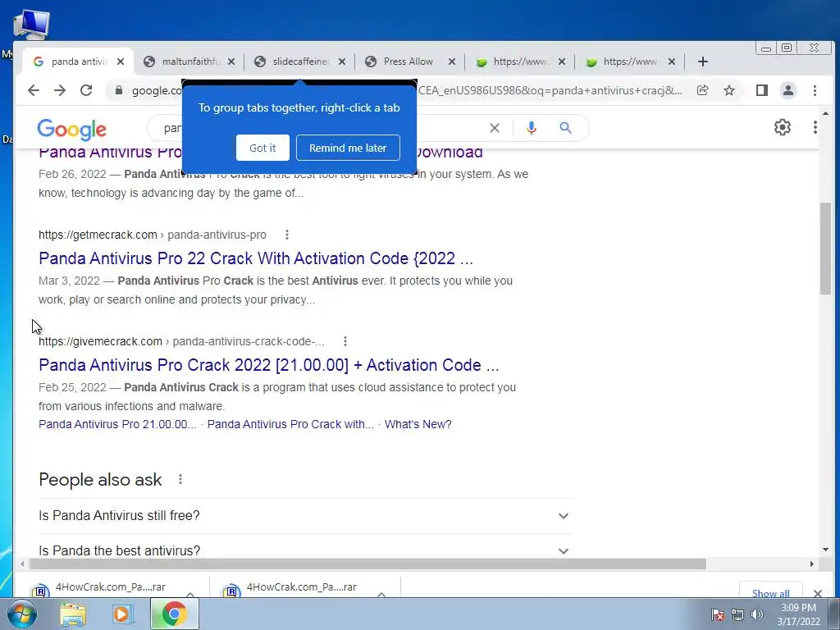Open People also ask options dots

(x=180, y=479)
